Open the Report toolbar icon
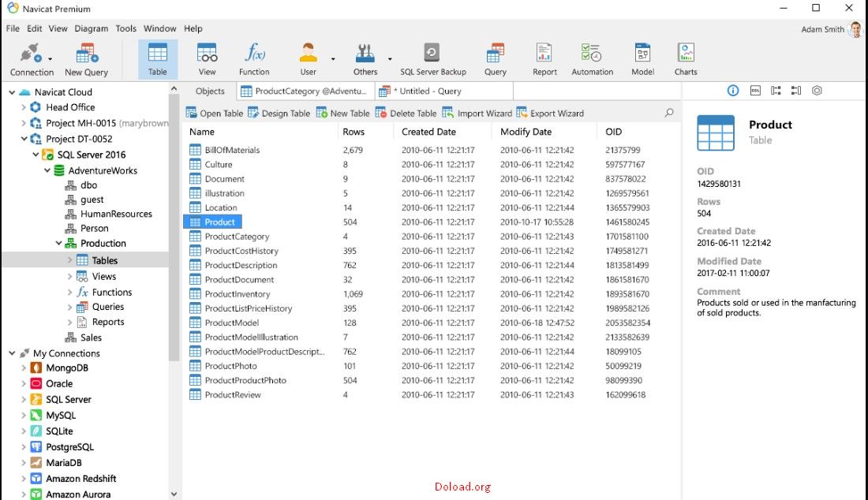 tap(544, 59)
